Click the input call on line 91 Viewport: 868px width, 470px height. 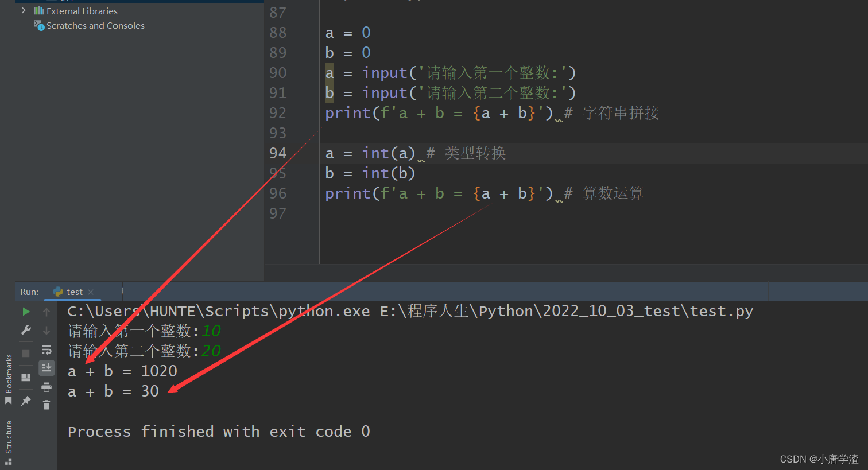(469, 93)
